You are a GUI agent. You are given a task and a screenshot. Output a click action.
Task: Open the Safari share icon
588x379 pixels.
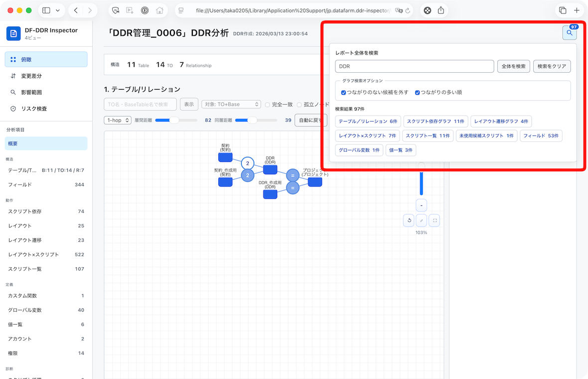[441, 10]
